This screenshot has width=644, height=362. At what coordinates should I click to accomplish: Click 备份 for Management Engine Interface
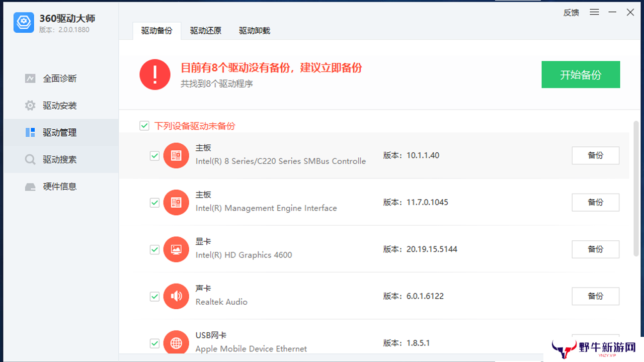[595, 202]
